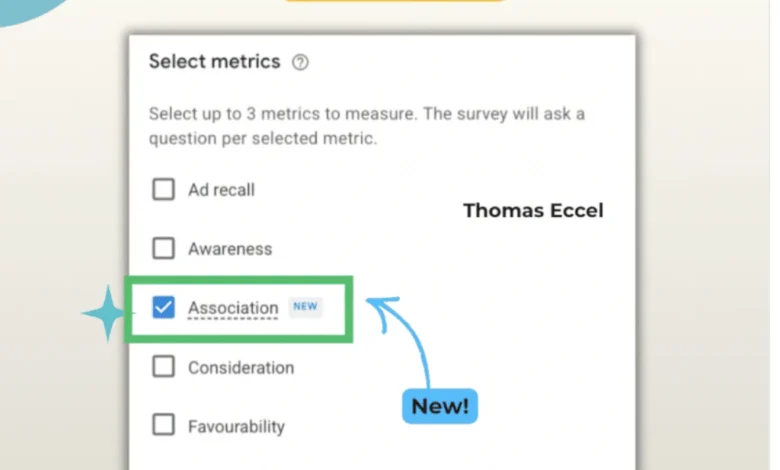Click the blue New! callout bubble

pos(441,407)
